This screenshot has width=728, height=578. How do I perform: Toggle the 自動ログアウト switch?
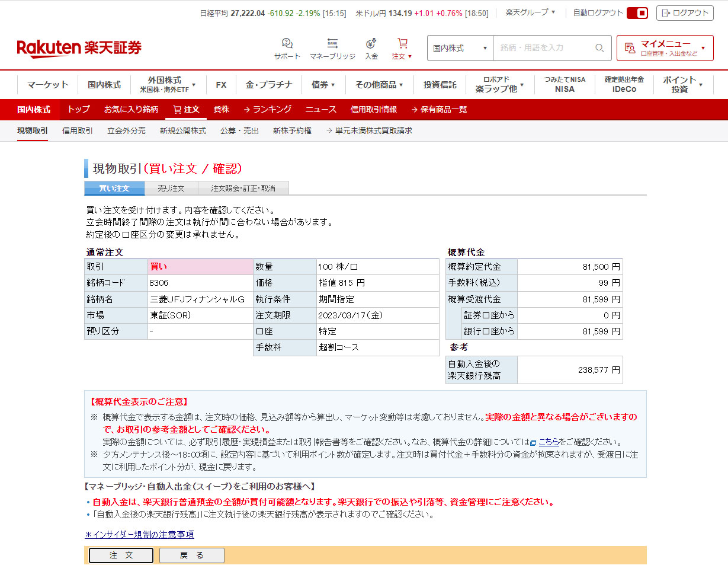[x=637, y=13]
